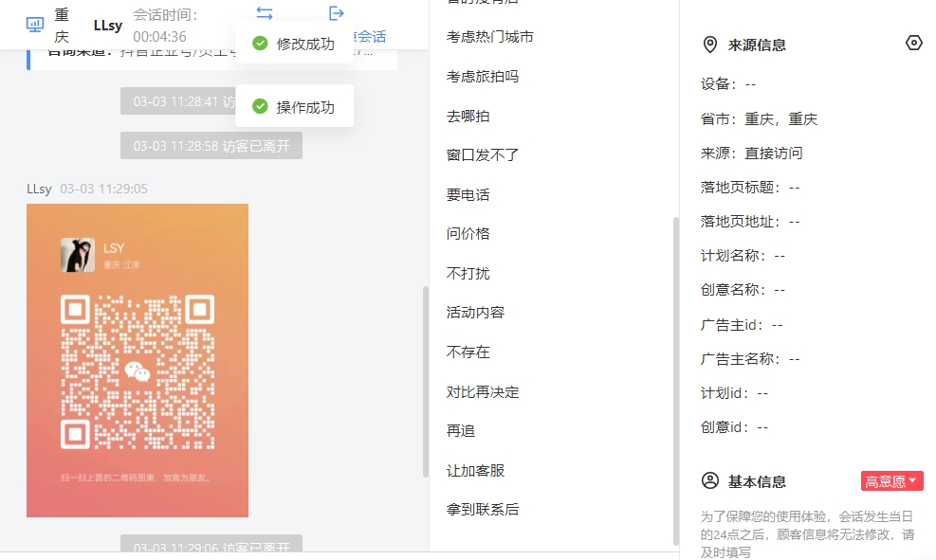This screenshot has width=936, height=560.
Task: Open the WeChat QR code image in chat
Action: pyautogui.click(x=138, y=360)
